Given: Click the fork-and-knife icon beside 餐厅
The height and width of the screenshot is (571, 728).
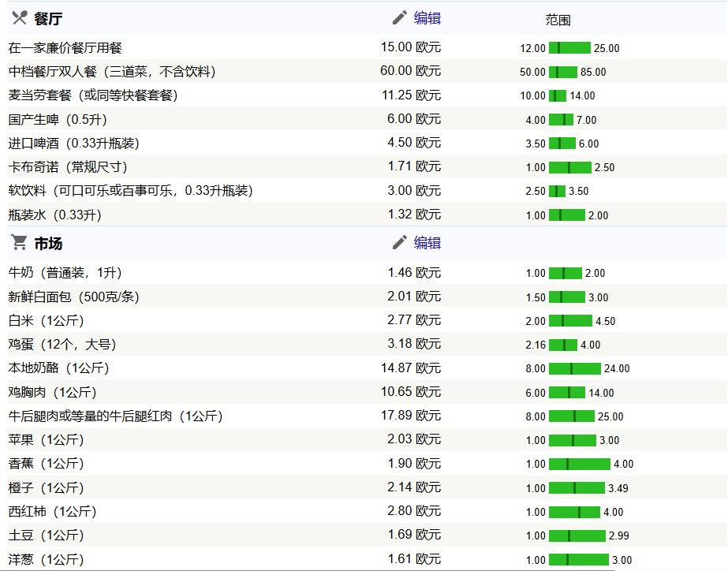Looking at the screenshot, I should pyautogui.click(x=20, y=19).
